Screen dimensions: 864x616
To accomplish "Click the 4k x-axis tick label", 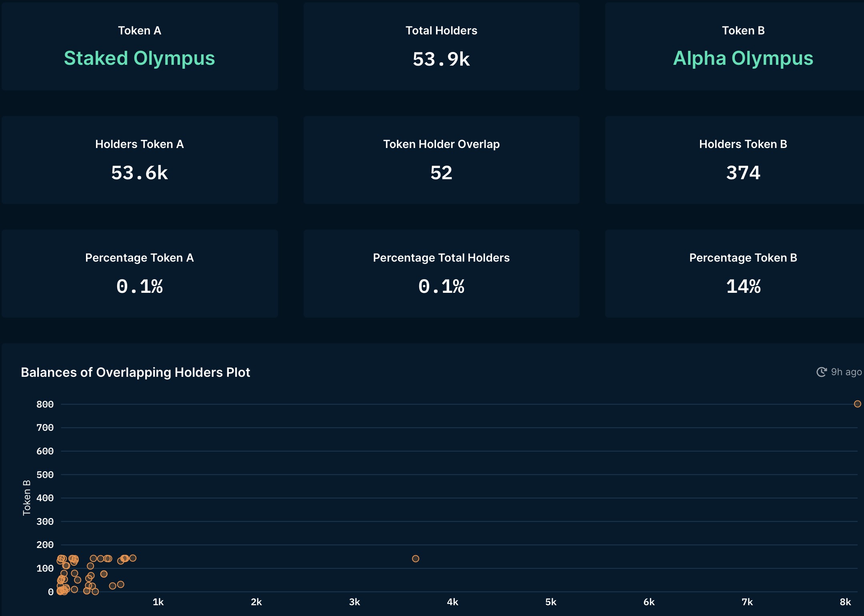I will tap(452, 602).
